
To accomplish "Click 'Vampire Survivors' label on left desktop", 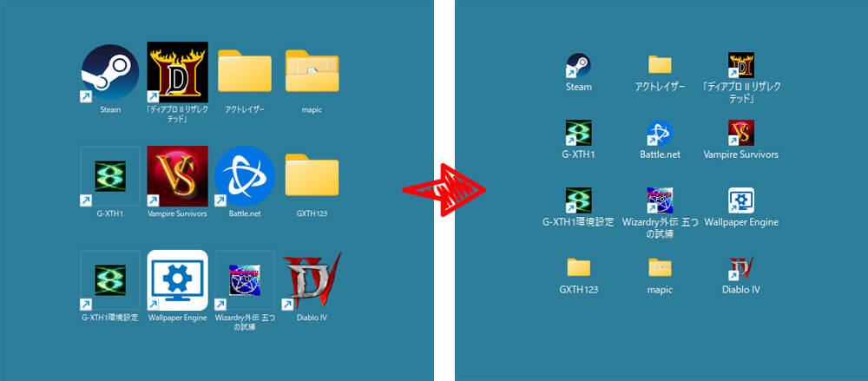I will click(x=177, y=213).
